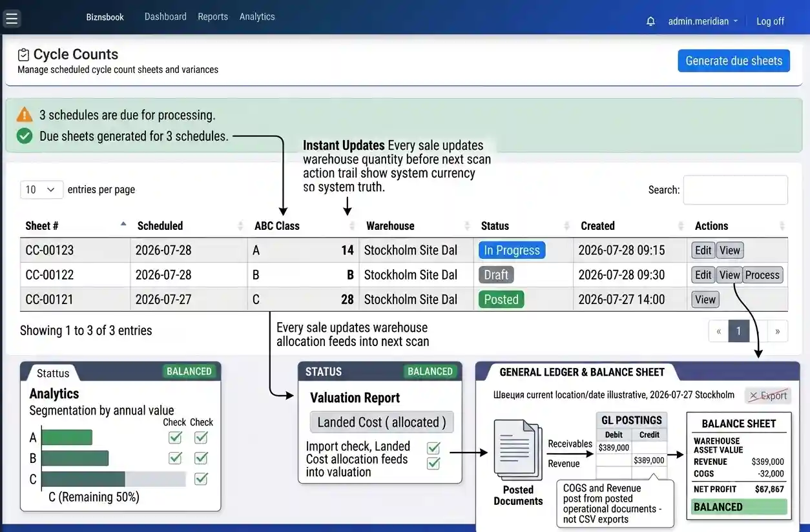The image size is (810, 532).
Task: Click the clipboard icon beside Cycle Counts
Action: 24,55
